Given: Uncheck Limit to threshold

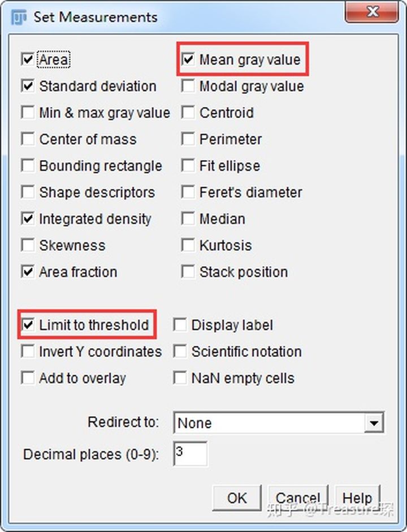Looking at the screenshot, I should (28, 325).
